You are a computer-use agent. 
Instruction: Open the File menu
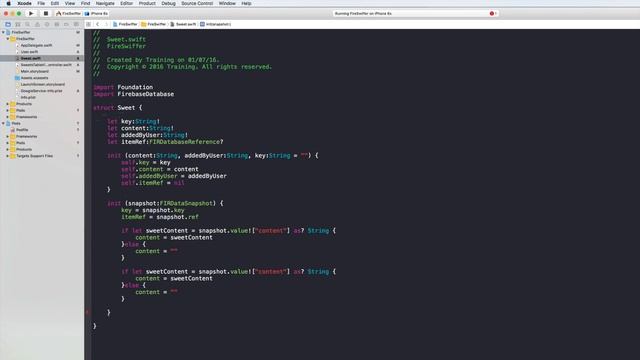point(41,3)
